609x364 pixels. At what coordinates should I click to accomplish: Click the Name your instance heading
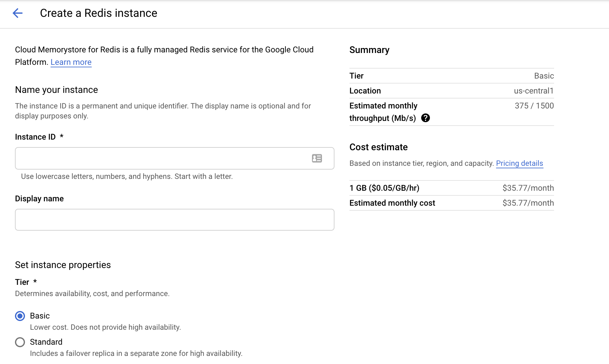point(56,90)
